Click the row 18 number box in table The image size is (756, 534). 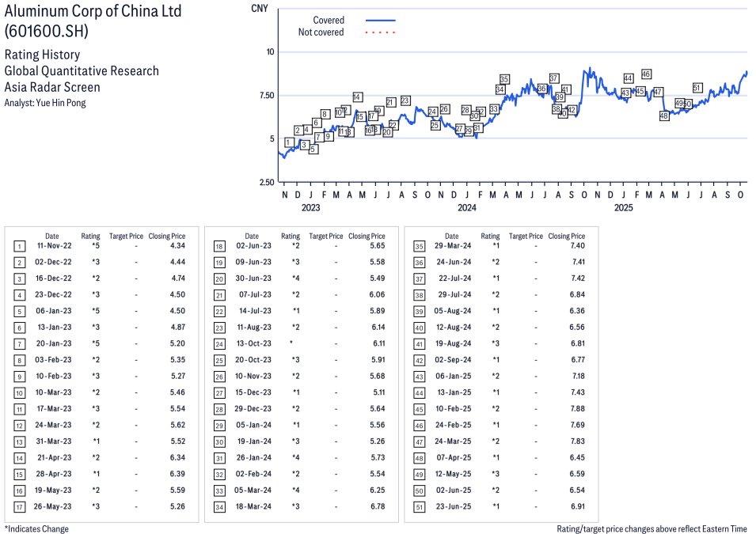pos(219,246)
